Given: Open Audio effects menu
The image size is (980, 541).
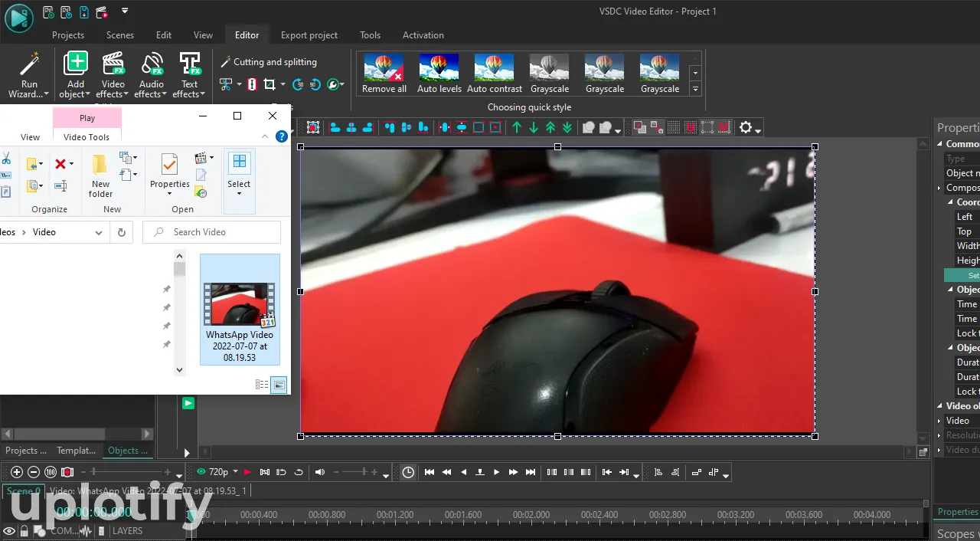Looking at the screenshot, I should click(x=152, y=75).
